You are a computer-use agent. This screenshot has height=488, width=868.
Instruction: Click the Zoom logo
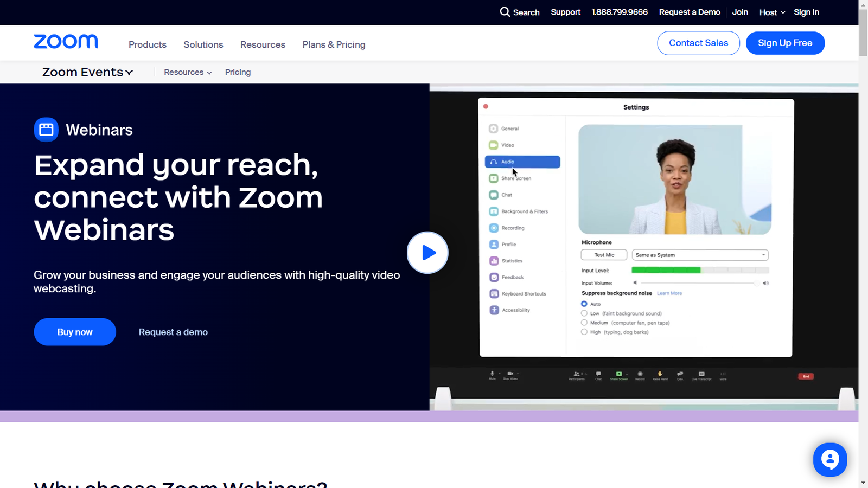pos(66,42)
